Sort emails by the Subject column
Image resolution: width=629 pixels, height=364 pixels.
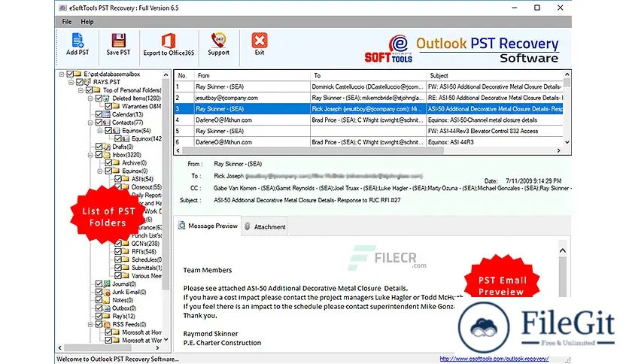pos(494,75)
